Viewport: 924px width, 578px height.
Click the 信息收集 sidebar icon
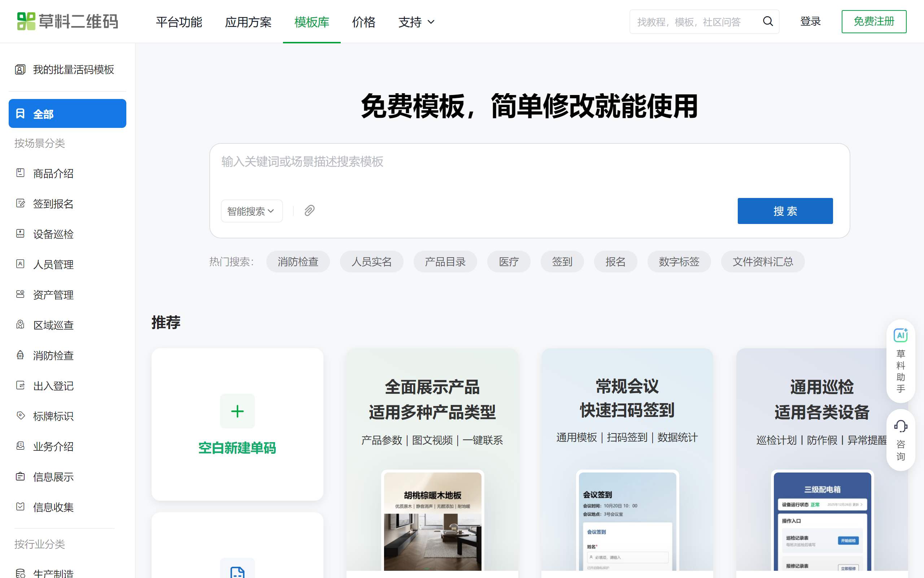coord(20,507)
